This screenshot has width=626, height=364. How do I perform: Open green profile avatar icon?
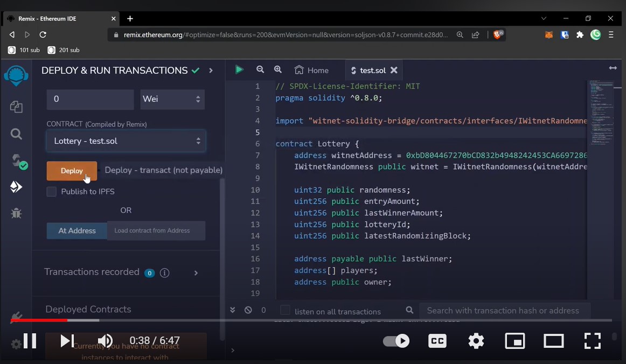pyautogui.click(x=595, y=34)
